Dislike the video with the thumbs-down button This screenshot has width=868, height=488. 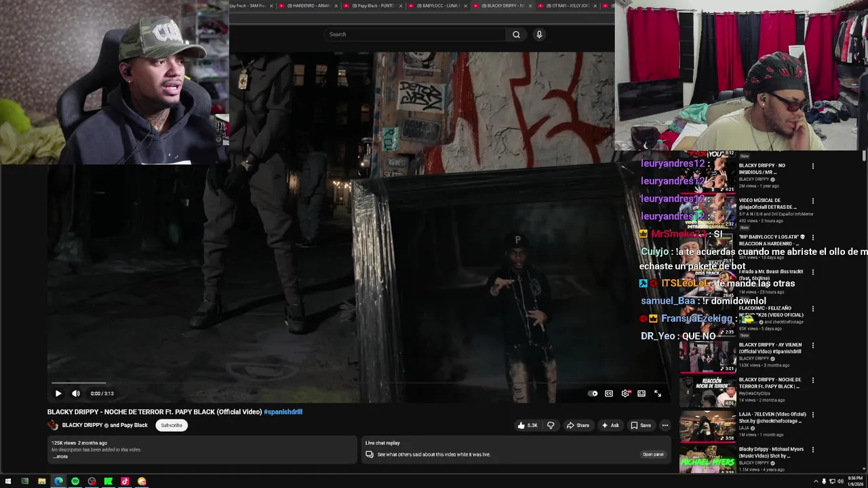[x=551, y=425]
